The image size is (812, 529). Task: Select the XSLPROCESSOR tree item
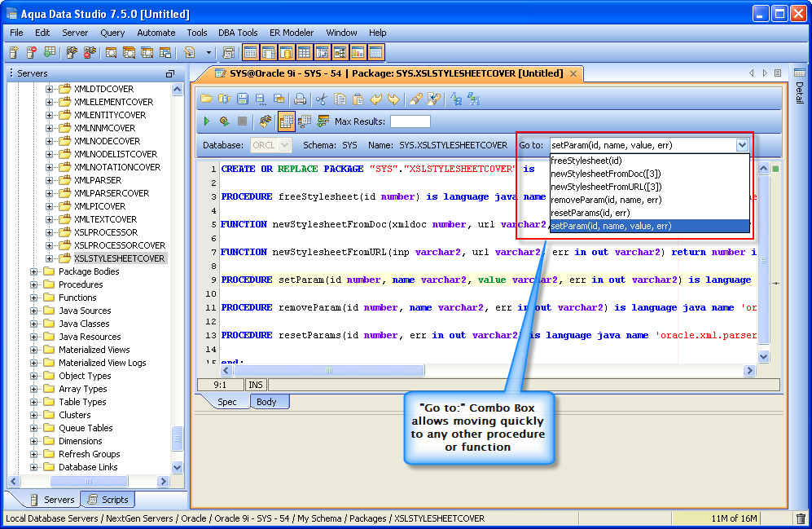(106, 232)
